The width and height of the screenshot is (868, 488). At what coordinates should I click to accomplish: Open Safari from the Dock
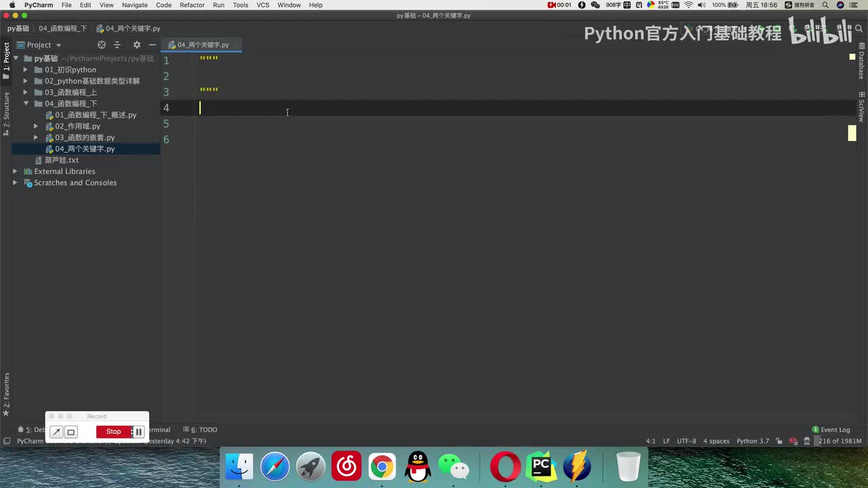[275, 467]
